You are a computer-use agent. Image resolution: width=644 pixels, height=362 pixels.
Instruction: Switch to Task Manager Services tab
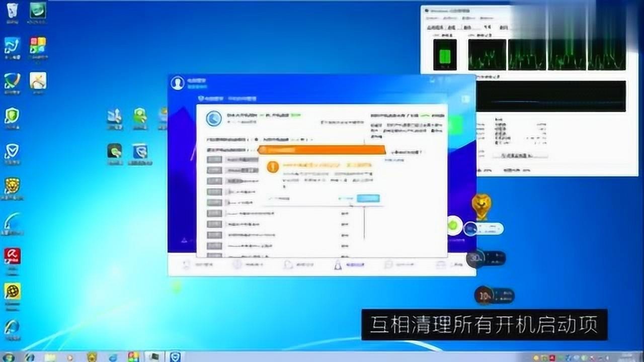[x=467, y=27]
